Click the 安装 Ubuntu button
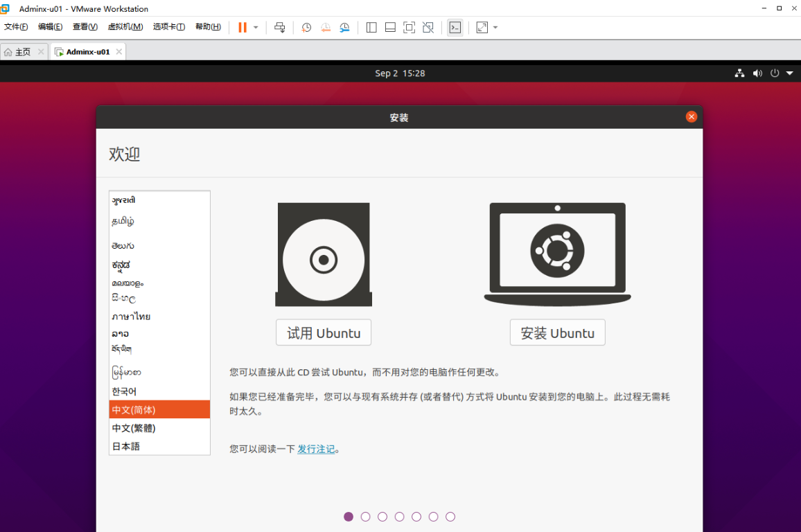The width and height of the screenshot is (801, 532). pos(557,332)
